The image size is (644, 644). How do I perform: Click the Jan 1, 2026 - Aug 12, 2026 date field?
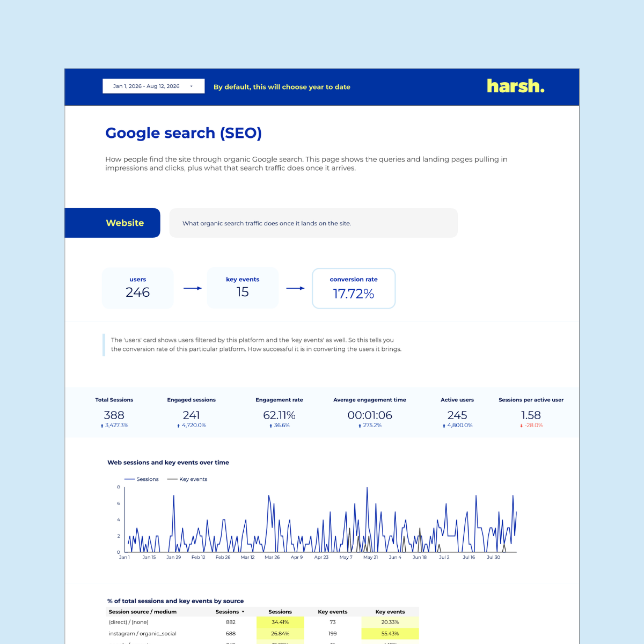[x=153, y=86]
